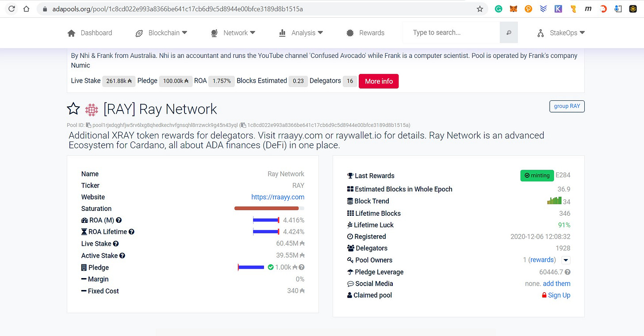
Task: Open the italic m extension icon
Action: tap(588, 9)
